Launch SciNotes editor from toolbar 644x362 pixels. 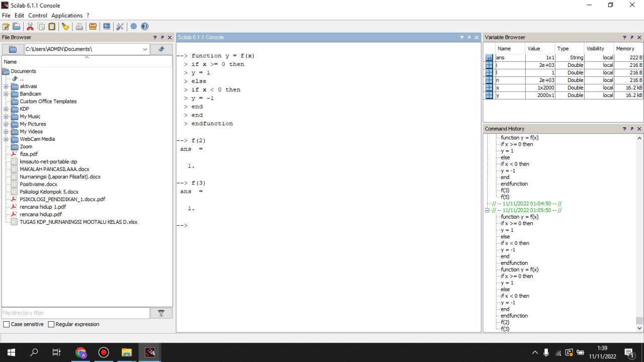[x=6, y=26]
